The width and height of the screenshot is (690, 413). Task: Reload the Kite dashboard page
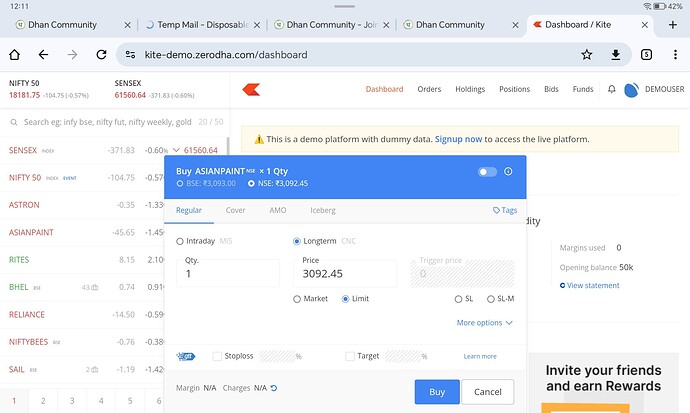[101, 55]
